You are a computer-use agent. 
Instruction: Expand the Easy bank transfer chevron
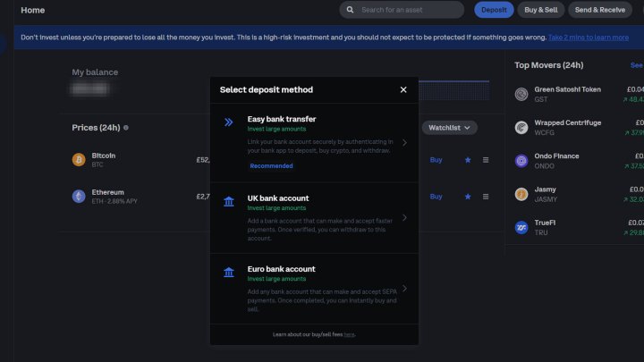404,142
